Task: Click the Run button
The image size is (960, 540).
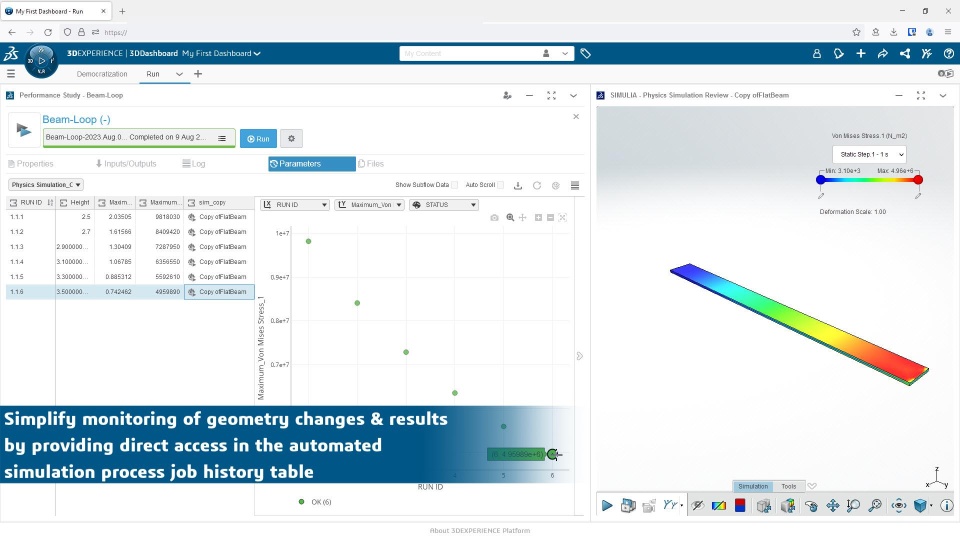Action: [x=258, y=138]
